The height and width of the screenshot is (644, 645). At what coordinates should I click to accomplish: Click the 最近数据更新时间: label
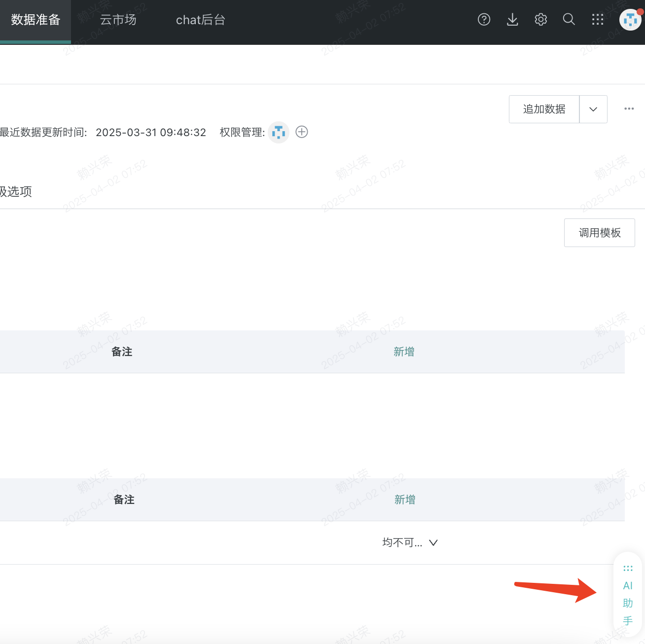(43, 132)
